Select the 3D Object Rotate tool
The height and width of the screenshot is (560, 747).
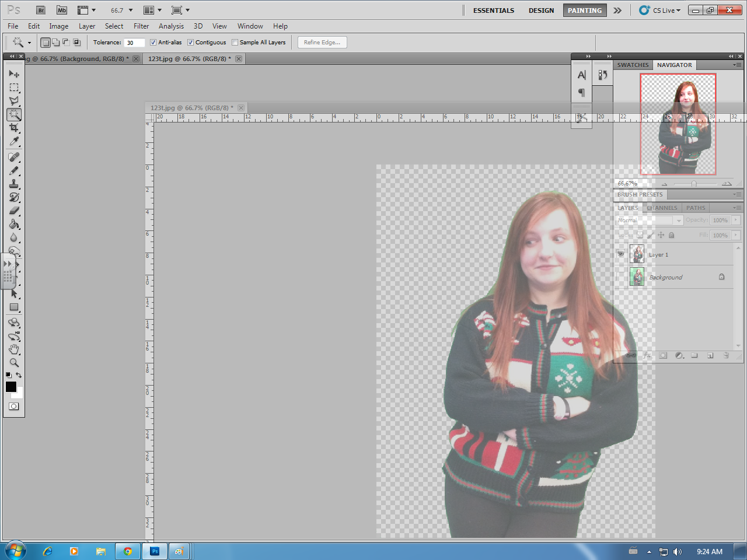pos(14,323)
